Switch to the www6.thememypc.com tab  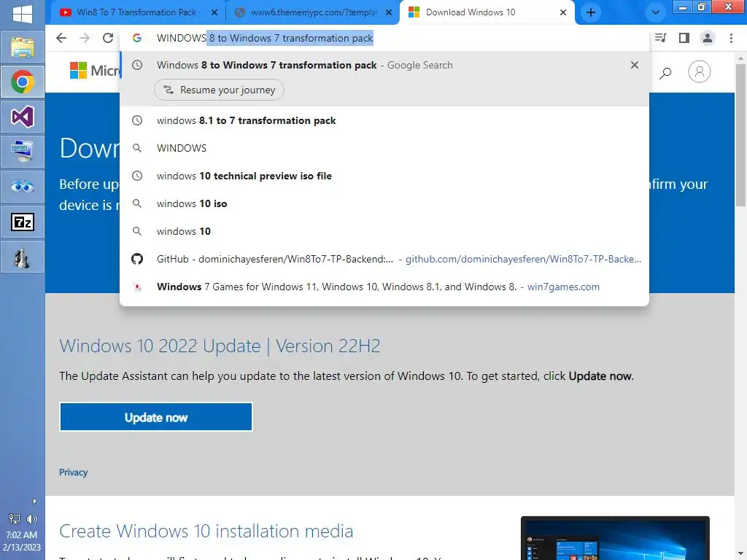click(312, 13)
